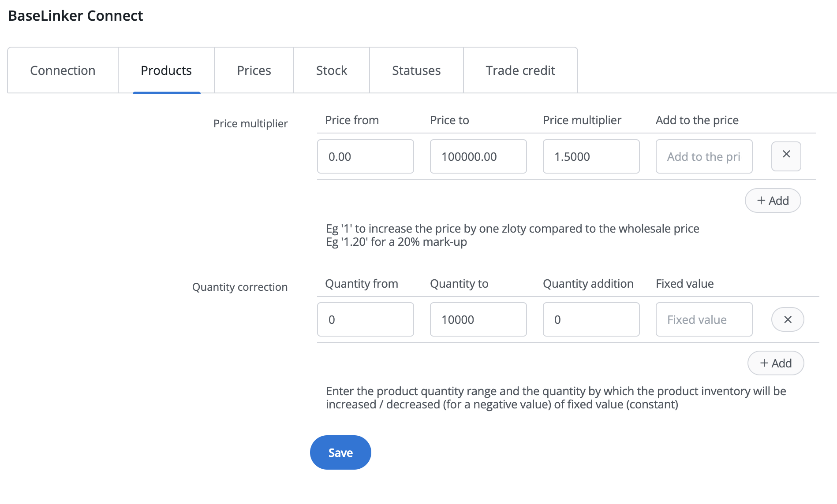Go to the Stock tab
The width and height of the screenshot is (837, 504).
click(x=331, y=70)
